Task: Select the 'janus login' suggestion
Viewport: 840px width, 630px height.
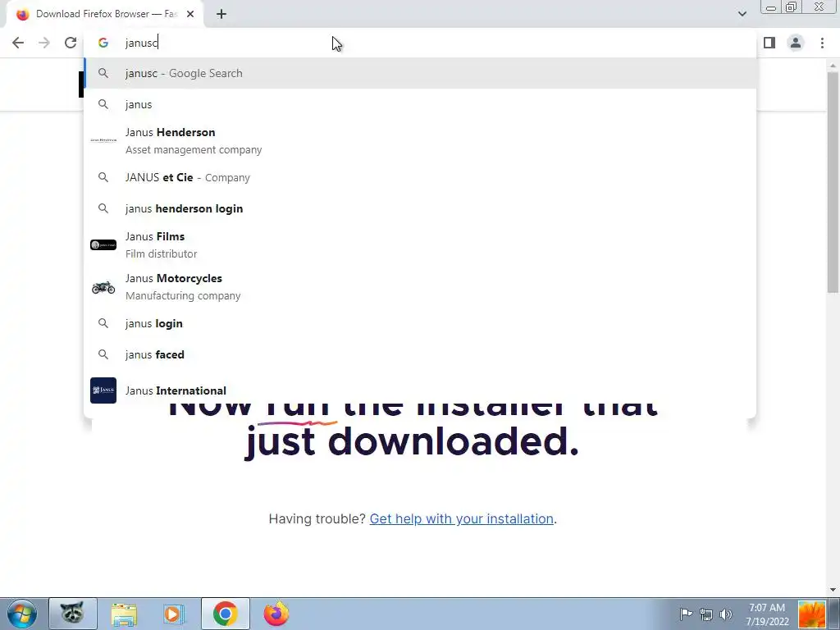Action: coord(421,323)
